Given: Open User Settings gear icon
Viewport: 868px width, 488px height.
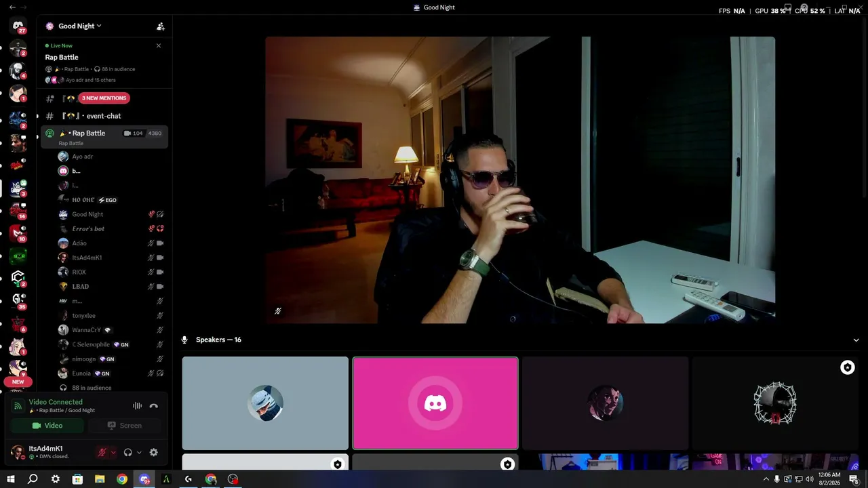Looking at the screenshot, I should pyautogui.click(x=154, y=452).
